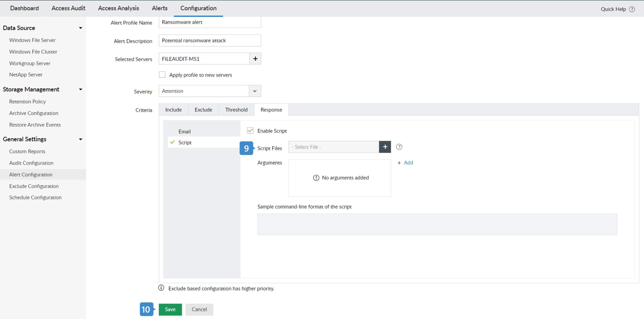Viewport: 644px width, 319px height.
Task: Click plus icon beside Selected Servers field
Action: coord(255,59)
